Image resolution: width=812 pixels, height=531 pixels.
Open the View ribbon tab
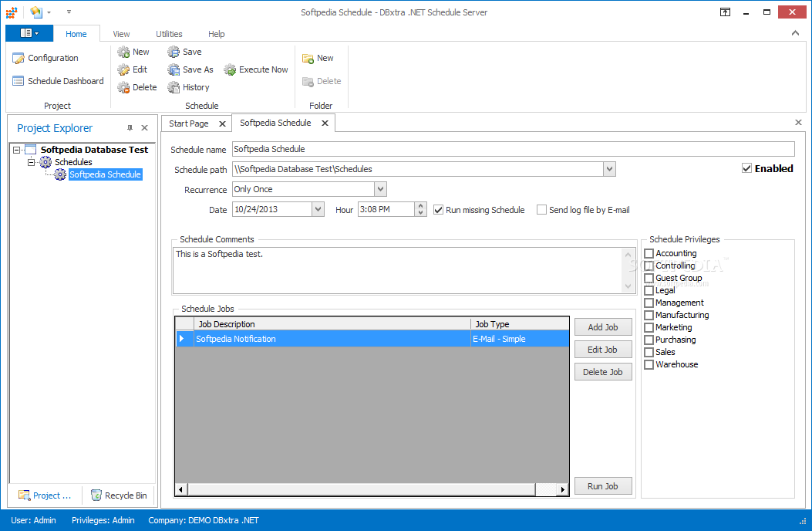click(121, 34)
